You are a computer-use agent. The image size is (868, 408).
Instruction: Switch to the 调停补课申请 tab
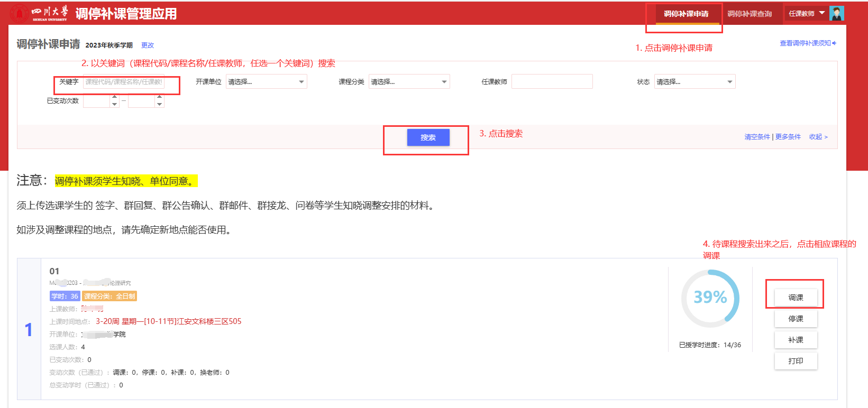686,14
